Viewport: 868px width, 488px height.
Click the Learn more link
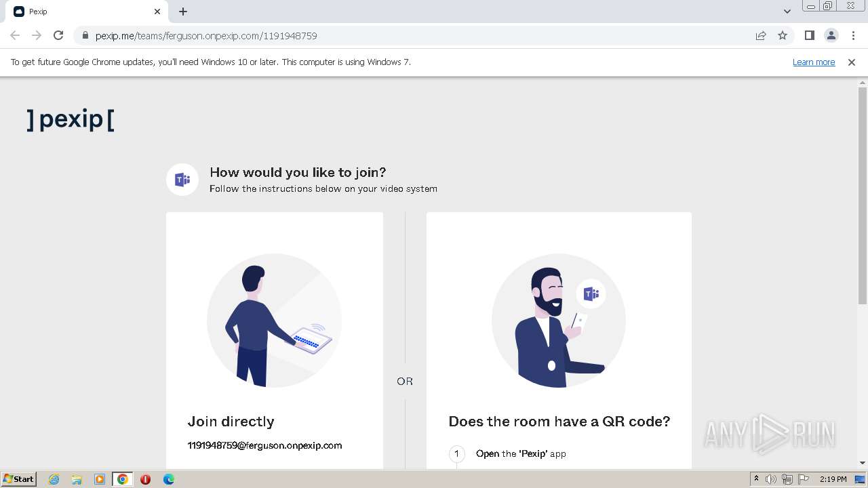point(814,62)
